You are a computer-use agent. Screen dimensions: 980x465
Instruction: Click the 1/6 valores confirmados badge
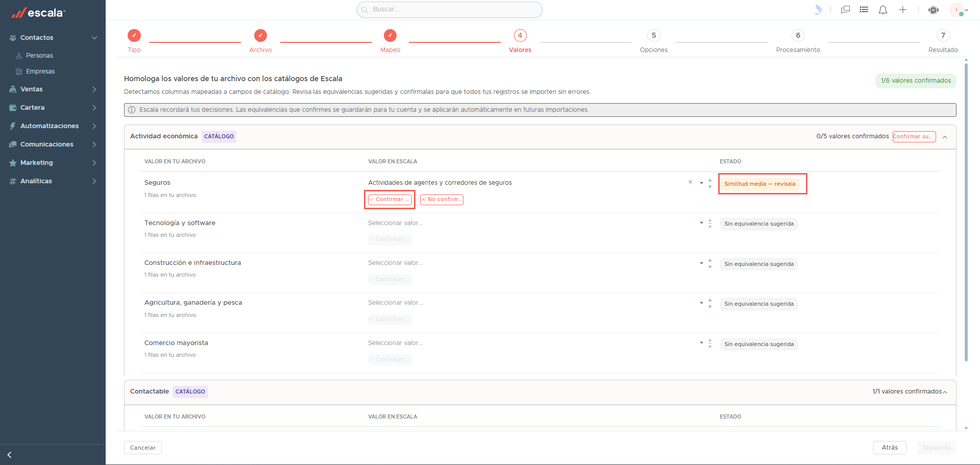(916, 81)
